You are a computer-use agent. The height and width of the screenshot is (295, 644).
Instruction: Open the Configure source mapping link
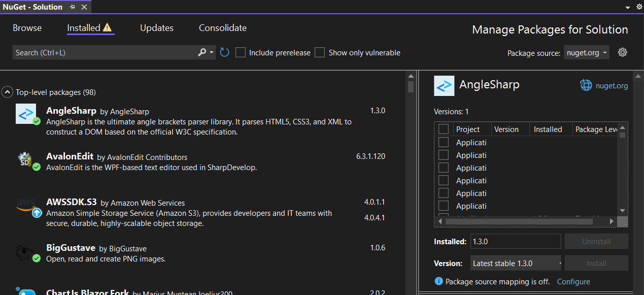coord(573,281)
